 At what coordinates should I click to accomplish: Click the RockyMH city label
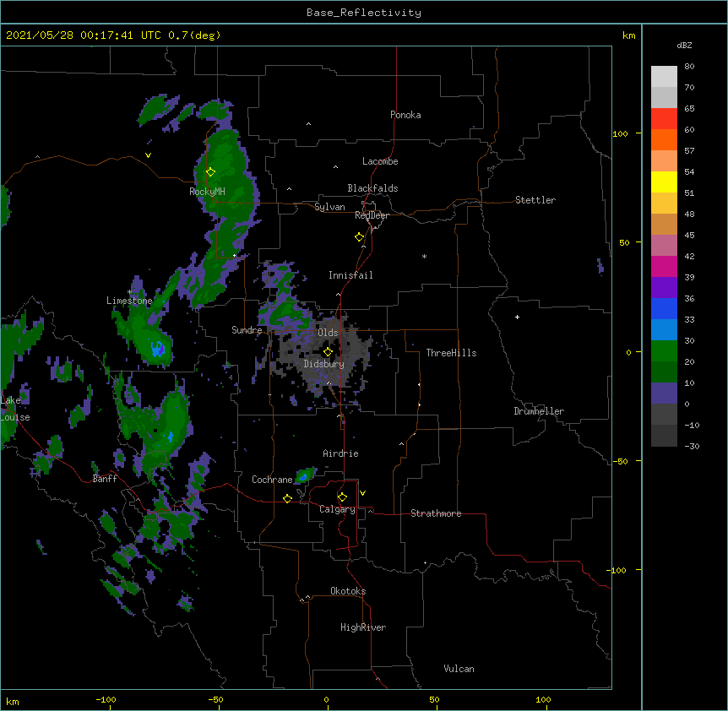tap(207, 192)
